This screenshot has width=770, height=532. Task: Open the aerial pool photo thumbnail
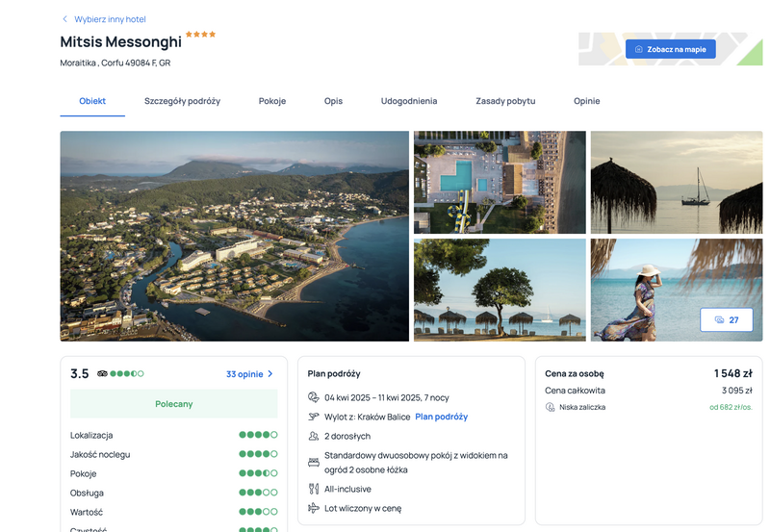[500, 182]
